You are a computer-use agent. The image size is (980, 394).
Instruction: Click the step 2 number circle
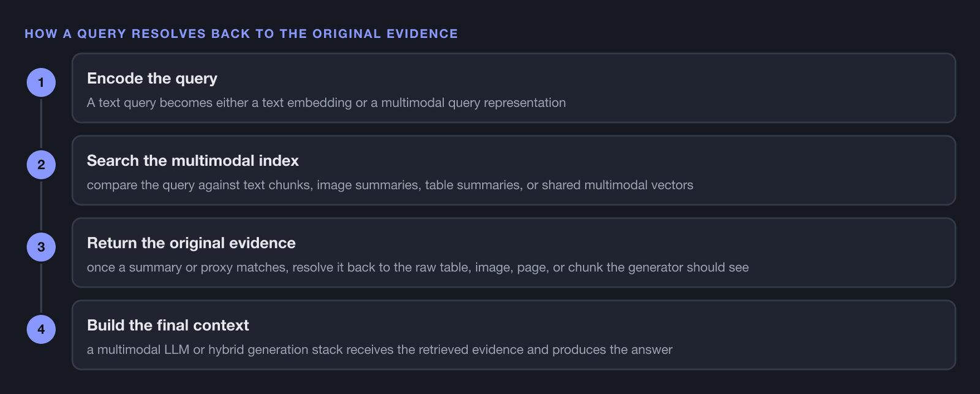pyautogui.click(x=41, y=165)
